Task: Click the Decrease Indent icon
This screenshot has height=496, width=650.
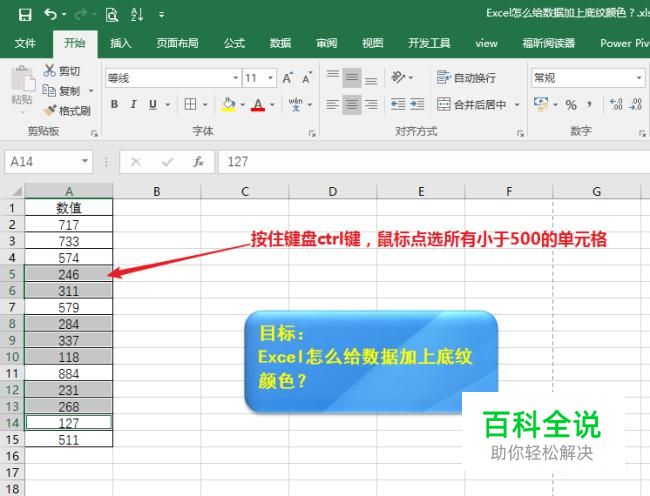Action: click(x=398, y=104)
